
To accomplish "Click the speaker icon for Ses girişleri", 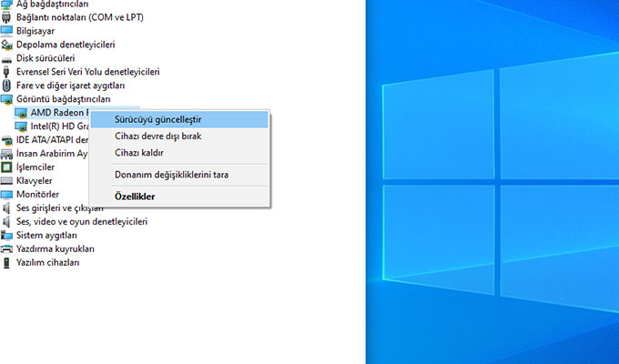I will point(6,208).
